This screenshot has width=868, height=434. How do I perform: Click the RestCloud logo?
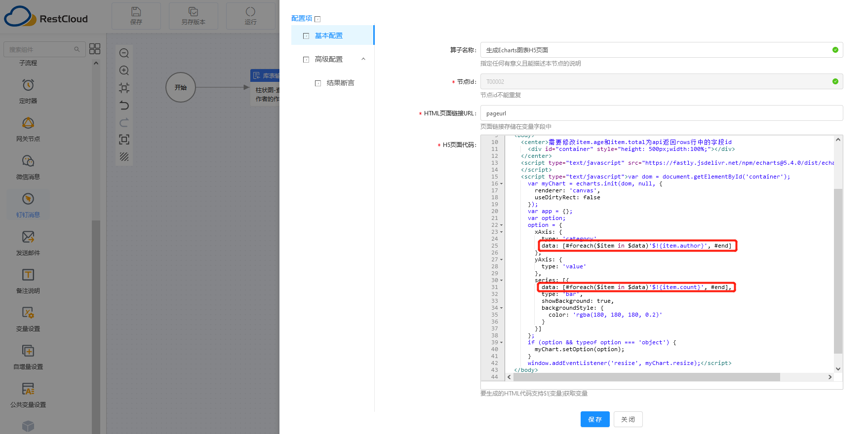coord(46,16)
